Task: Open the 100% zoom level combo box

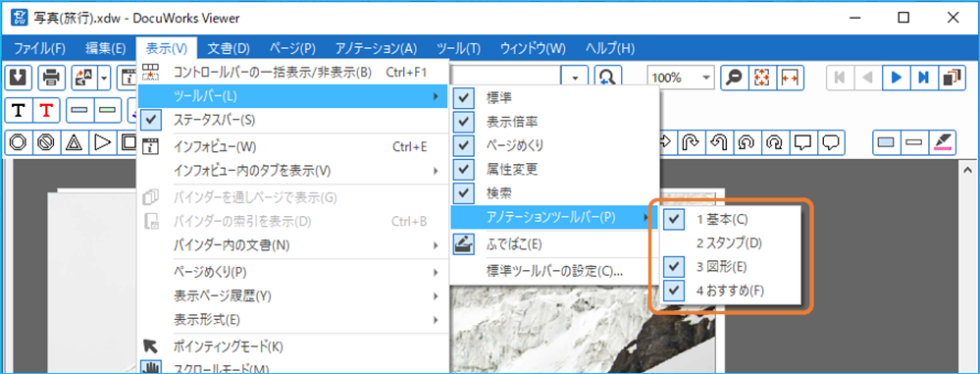Action: tap(681, 78)
